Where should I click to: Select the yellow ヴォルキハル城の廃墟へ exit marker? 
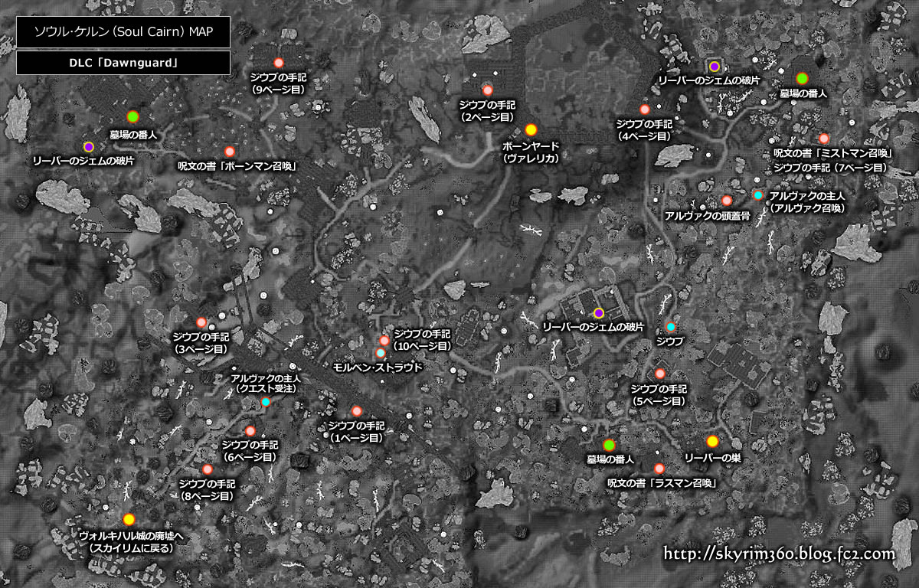point(129,519)
